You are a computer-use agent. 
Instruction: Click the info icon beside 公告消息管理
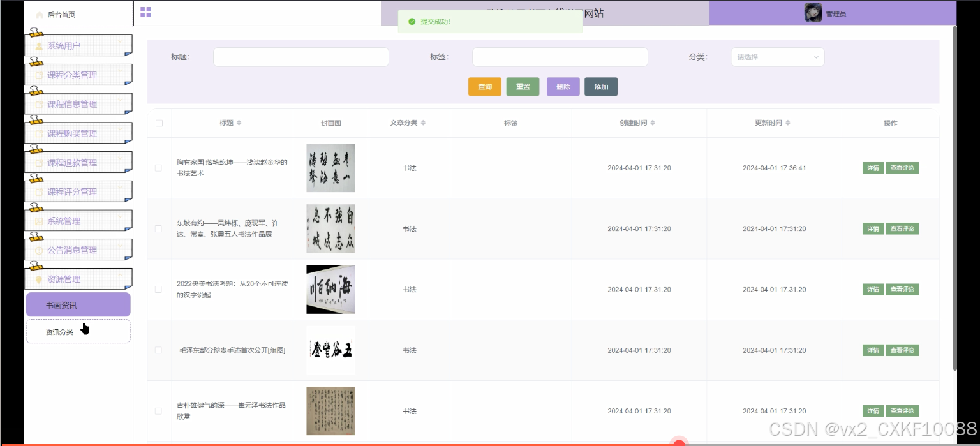click(39, 251)
